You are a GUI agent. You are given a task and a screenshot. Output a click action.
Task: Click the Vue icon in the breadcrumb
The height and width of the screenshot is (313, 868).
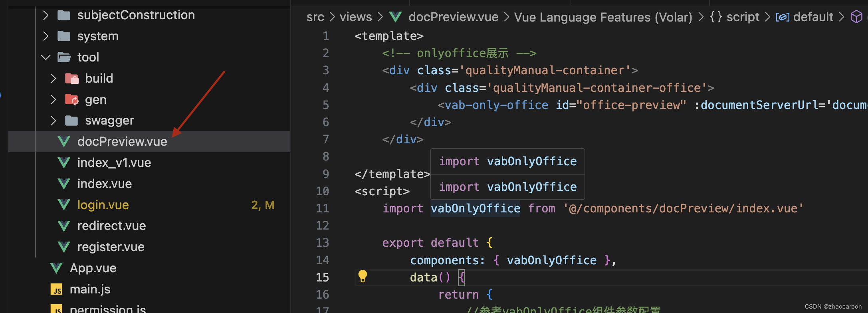coord(396,17)
